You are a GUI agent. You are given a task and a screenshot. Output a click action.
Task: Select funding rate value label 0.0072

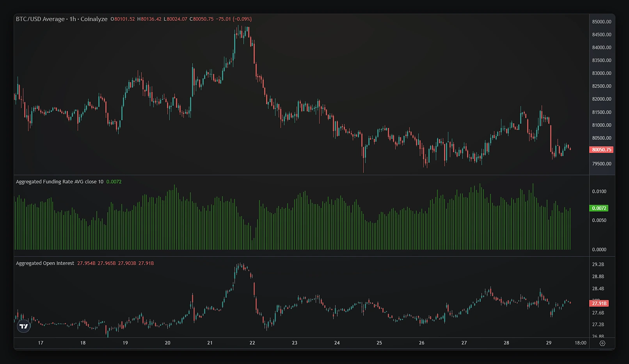pyautogui.click(x=599, y=208)
